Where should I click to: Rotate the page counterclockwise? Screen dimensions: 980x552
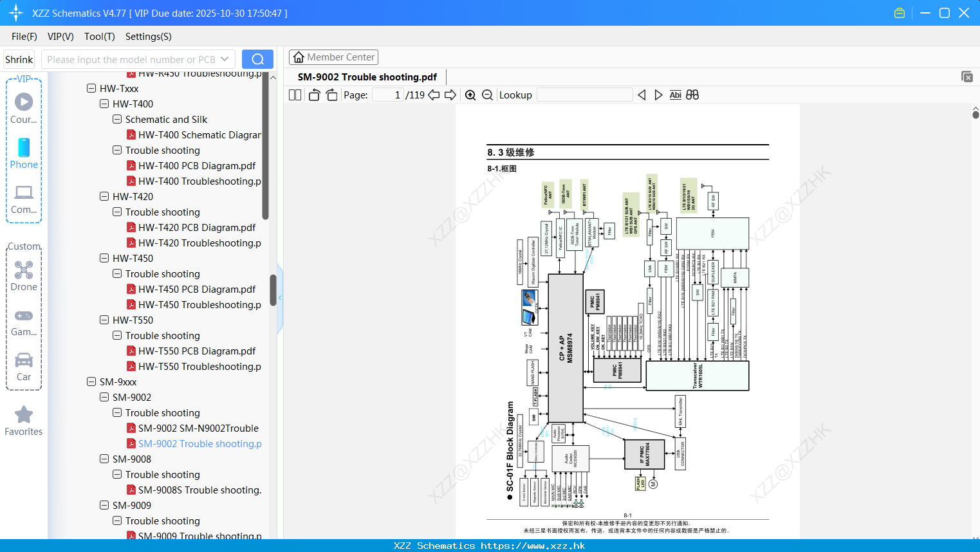pyautogui.click(x=313, y=95)
